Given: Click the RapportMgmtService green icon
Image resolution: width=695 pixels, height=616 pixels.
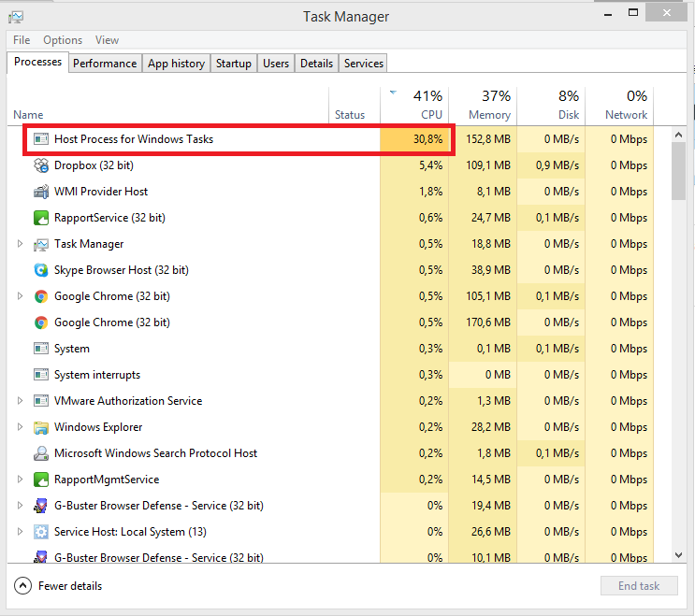Looking at the screenshot, I should tap(41, 480).
